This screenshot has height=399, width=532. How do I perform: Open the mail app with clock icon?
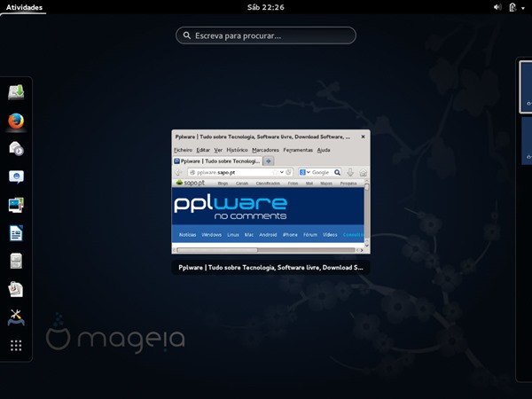pyautogui.click(x=16, y=149)
